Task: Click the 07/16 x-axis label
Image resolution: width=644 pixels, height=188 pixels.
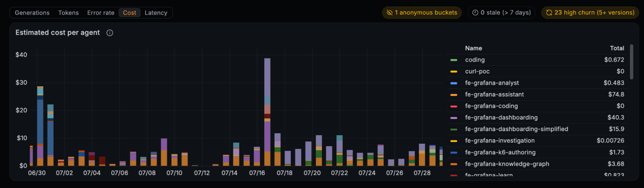Action: pyautogui.click(x=257, y=173)
